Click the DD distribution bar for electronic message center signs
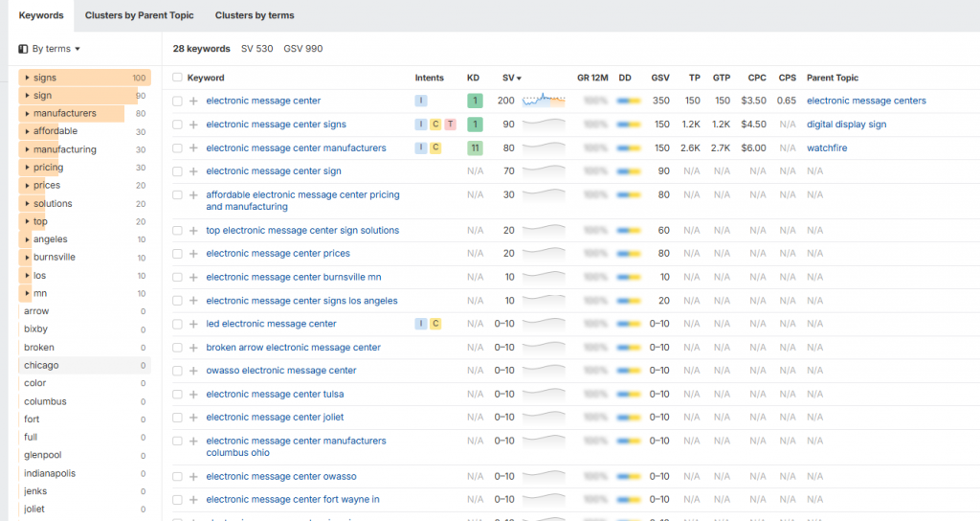This screenshot has width=980, height=521. tap(629, 125)
